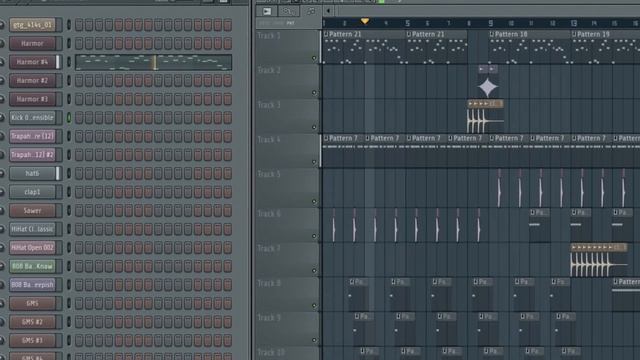Open the purple 808 bass channel button
This screenshot has height=360, width=640.
[32, 285]
